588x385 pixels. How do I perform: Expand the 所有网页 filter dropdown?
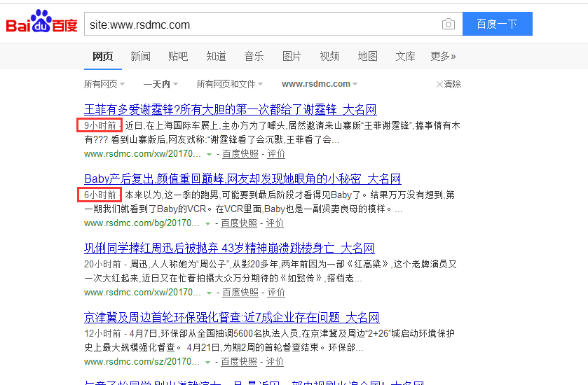pos(104,84)
